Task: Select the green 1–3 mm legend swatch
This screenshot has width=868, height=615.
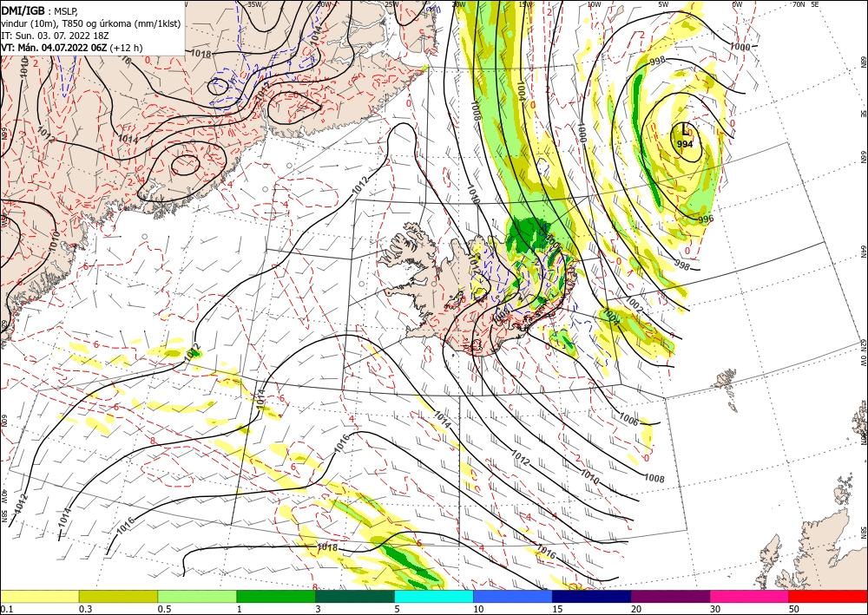Action: click(x=276, y=596)
